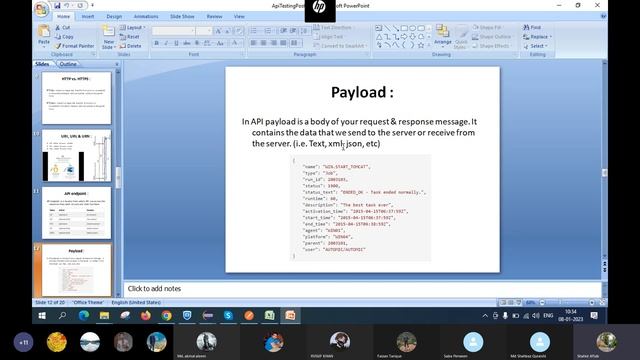Center the text

click(263, 43)
